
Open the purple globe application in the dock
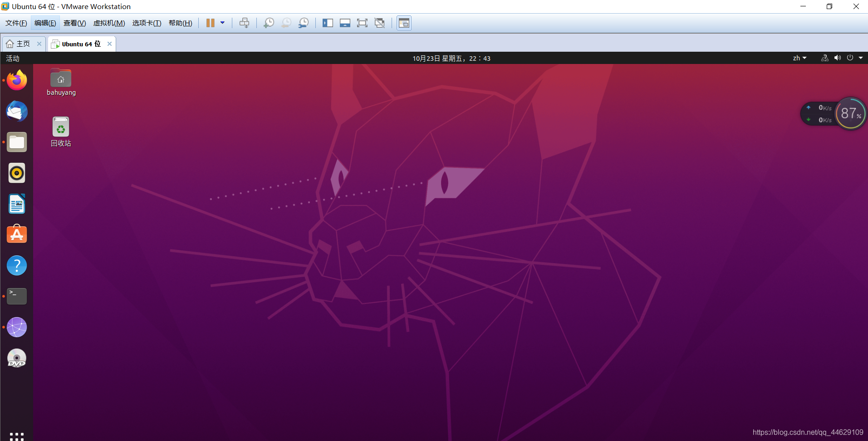(x=17, y=327)
